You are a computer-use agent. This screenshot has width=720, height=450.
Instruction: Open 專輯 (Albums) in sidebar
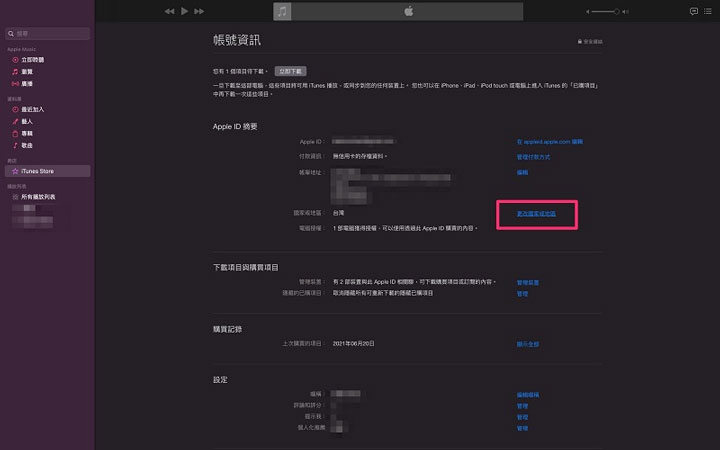[x=27, y=133]
